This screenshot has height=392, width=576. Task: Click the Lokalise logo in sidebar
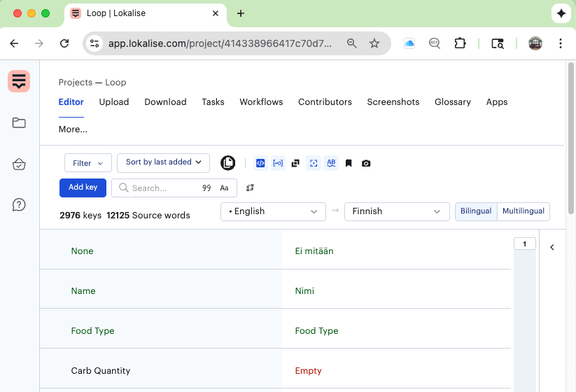(19, 81)
